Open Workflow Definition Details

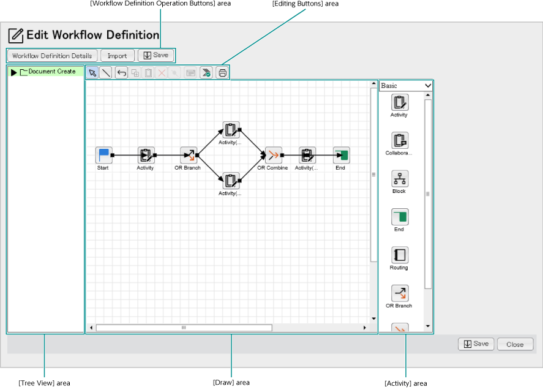coord(51,55)
